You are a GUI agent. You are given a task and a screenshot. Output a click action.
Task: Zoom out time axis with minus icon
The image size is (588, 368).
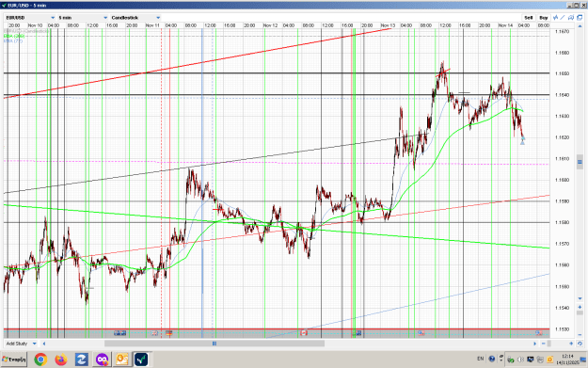point(544,344)
